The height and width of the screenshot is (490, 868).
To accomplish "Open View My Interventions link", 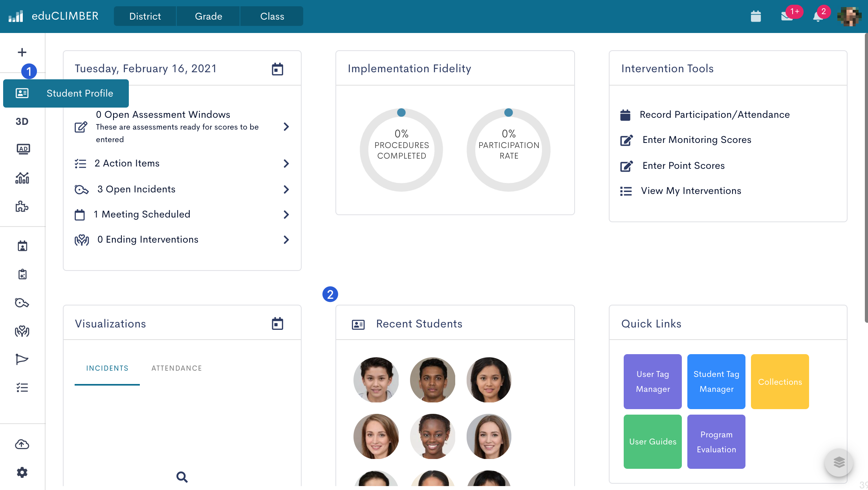I will [x=680, y=191].
